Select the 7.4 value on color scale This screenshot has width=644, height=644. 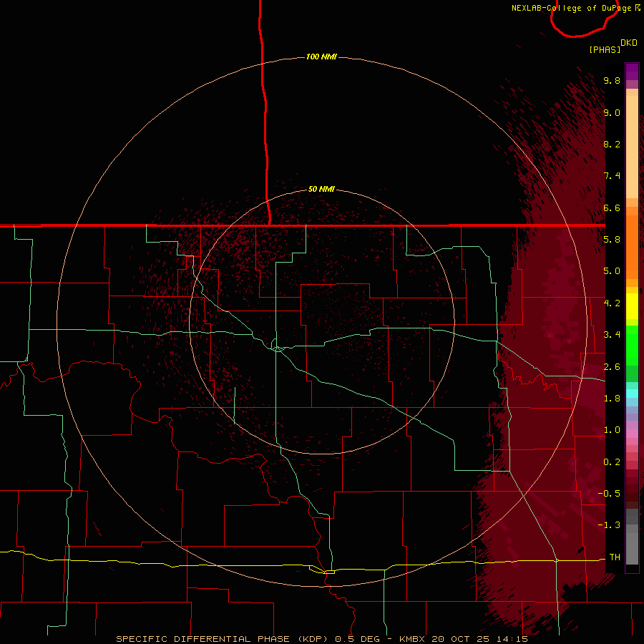612,176
